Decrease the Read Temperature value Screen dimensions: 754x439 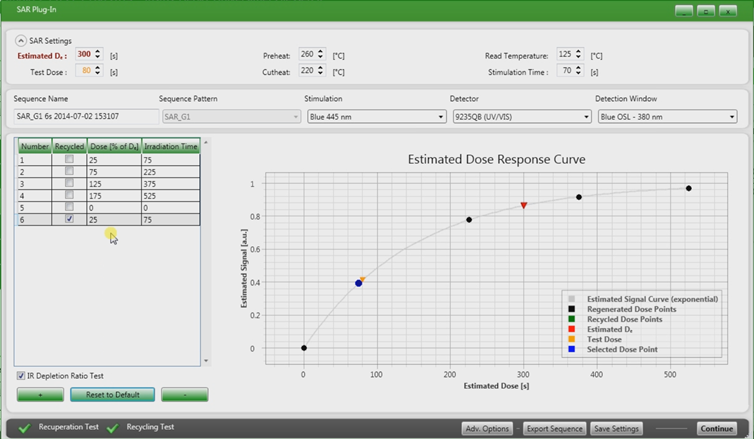point(578,57)
